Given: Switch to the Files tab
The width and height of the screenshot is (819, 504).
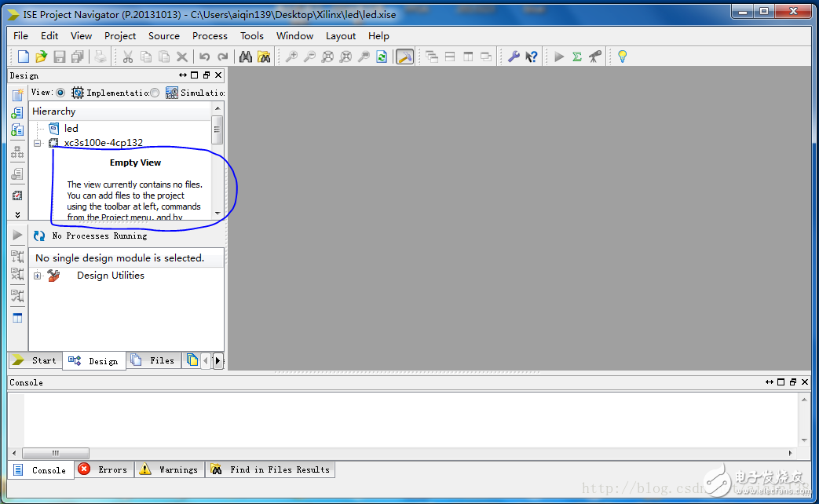Looking at the screenshot, I should click(154, 360).
